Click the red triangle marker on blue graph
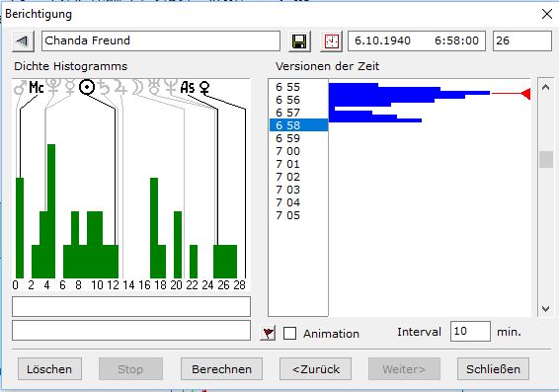This screenshot has height=392, width=559. [x=525, y=94]
